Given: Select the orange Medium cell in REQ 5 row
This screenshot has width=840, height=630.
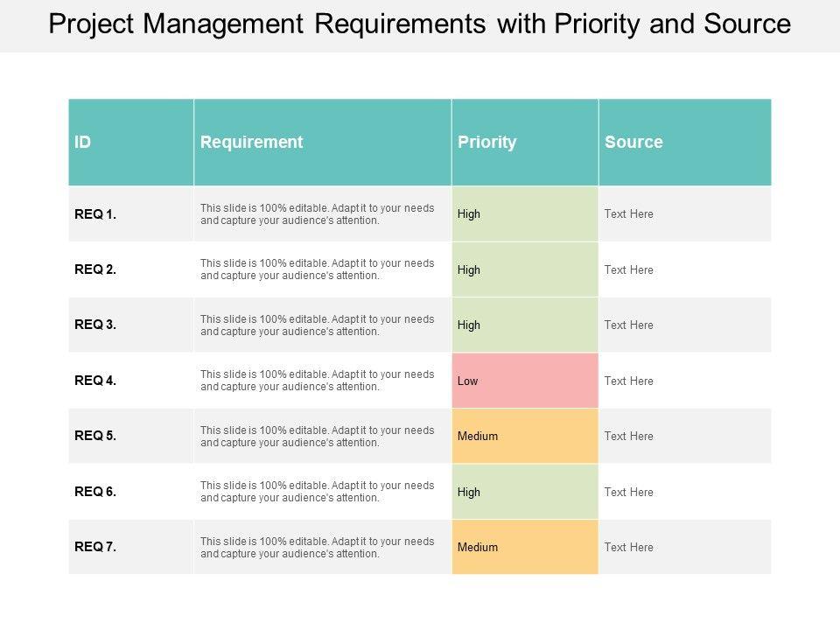Looking at the screenshot, I should 525,436.
